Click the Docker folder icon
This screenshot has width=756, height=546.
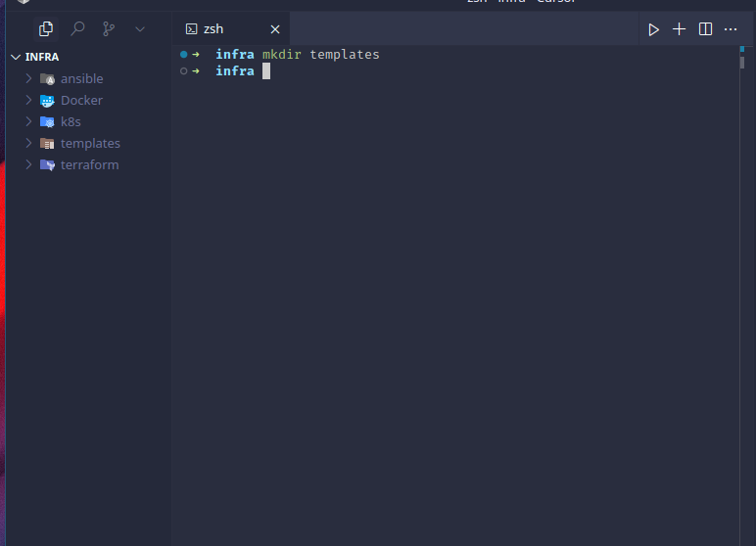[47, 100]
